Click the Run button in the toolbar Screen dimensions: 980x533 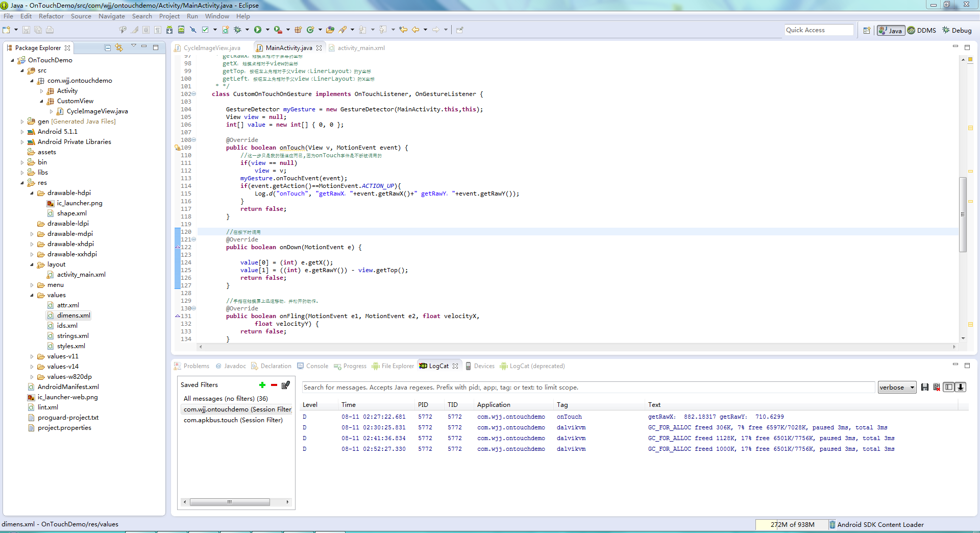pyautogui.click(x=258, y=30)
